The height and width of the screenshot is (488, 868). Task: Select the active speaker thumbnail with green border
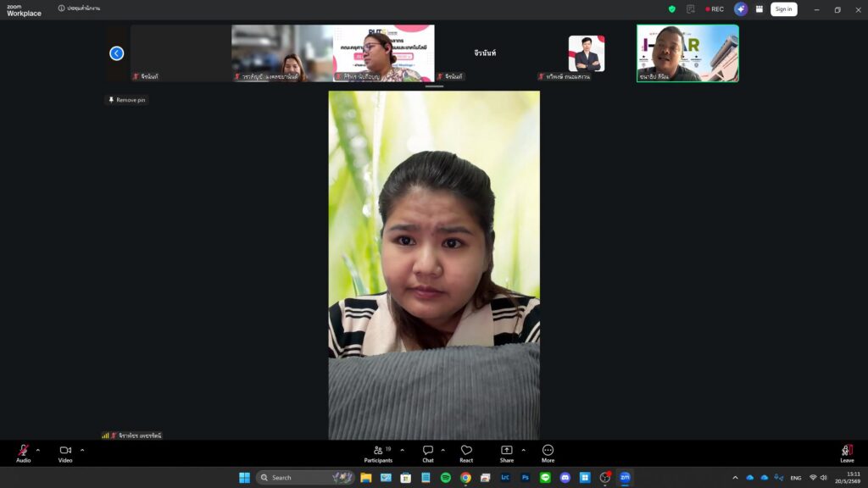pyautogui.click(x=687, y=53)
